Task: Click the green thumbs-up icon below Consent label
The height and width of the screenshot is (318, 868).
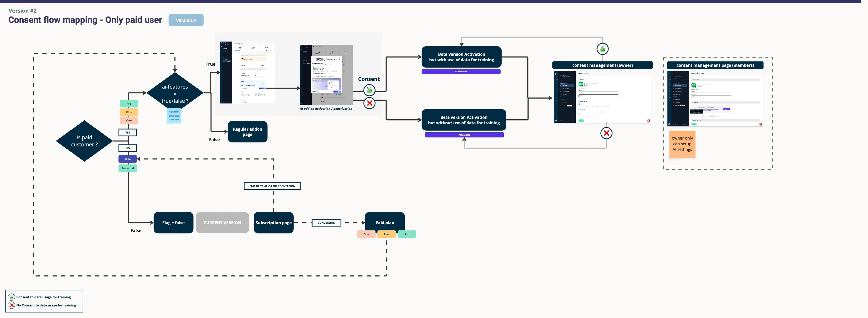Action: (x=369, y=90)
